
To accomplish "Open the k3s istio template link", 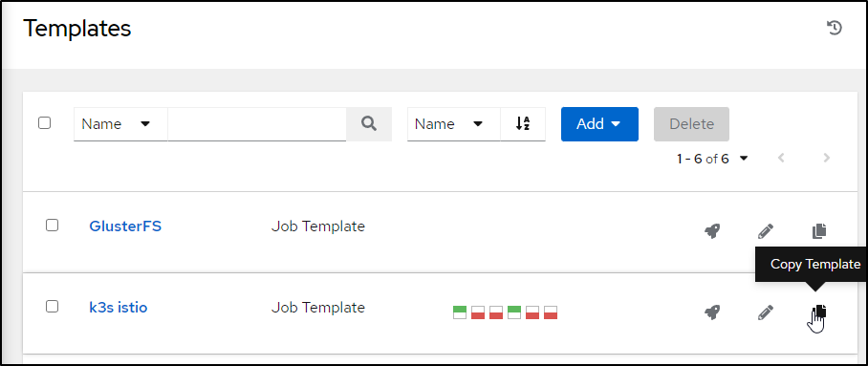I will [x=119, y=308].
